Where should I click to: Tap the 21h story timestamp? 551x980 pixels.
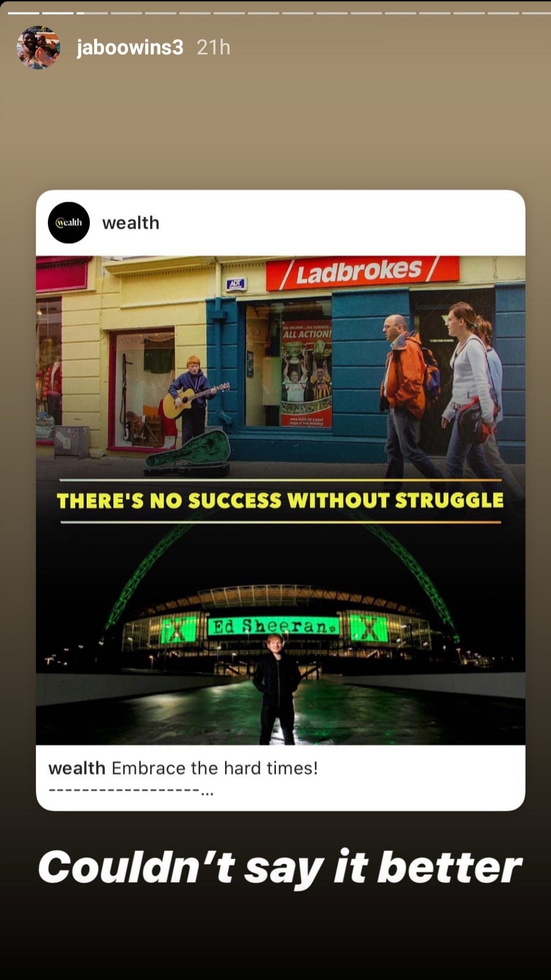pos(214,47)
